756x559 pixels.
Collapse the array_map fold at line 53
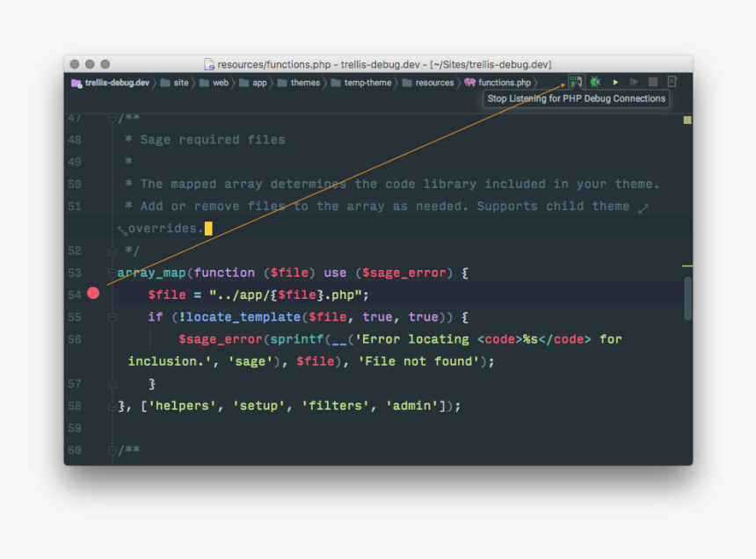pos(113,272)
